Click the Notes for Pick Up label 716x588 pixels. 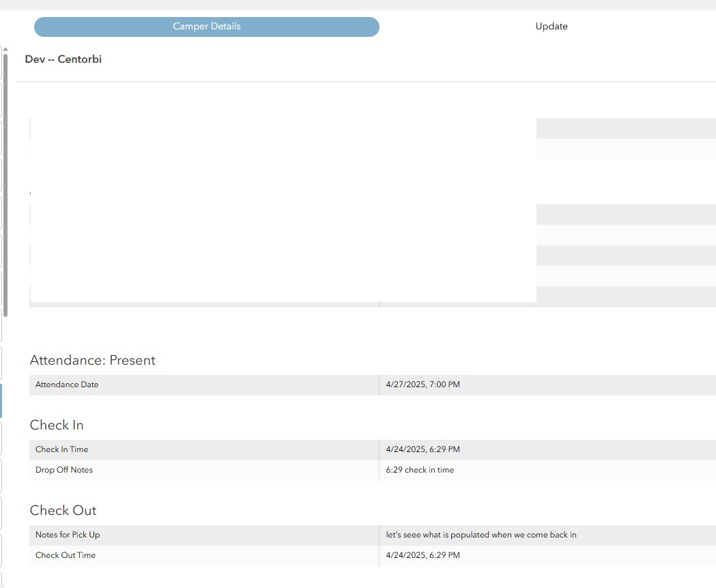point(68,535)
